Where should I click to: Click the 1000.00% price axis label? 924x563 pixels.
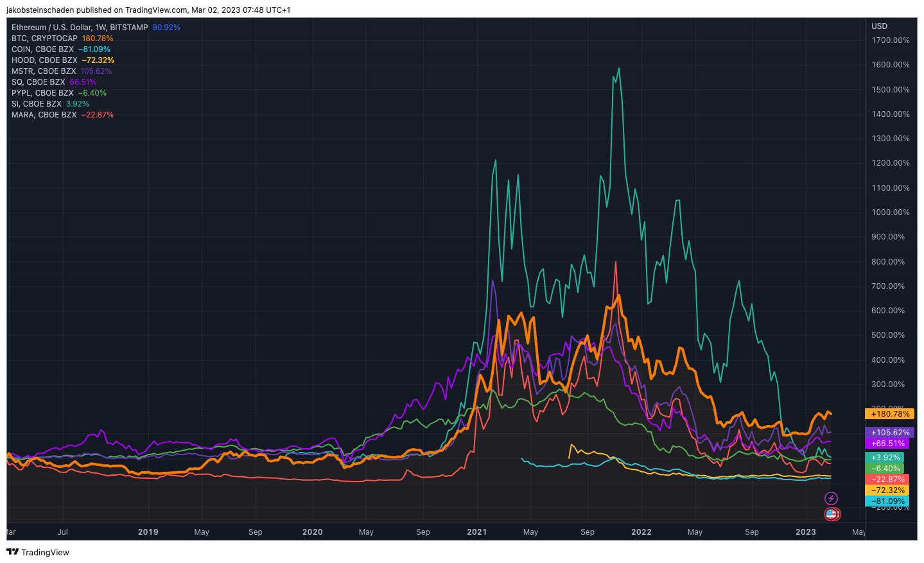coord(891,212)
